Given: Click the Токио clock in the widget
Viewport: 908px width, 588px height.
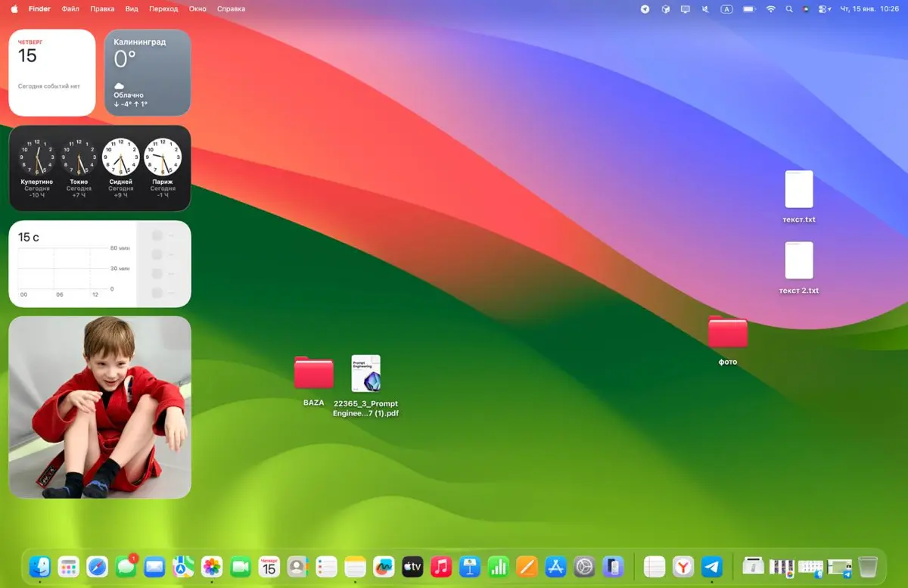Looking at the screenshot, I should tap(79, 157).
